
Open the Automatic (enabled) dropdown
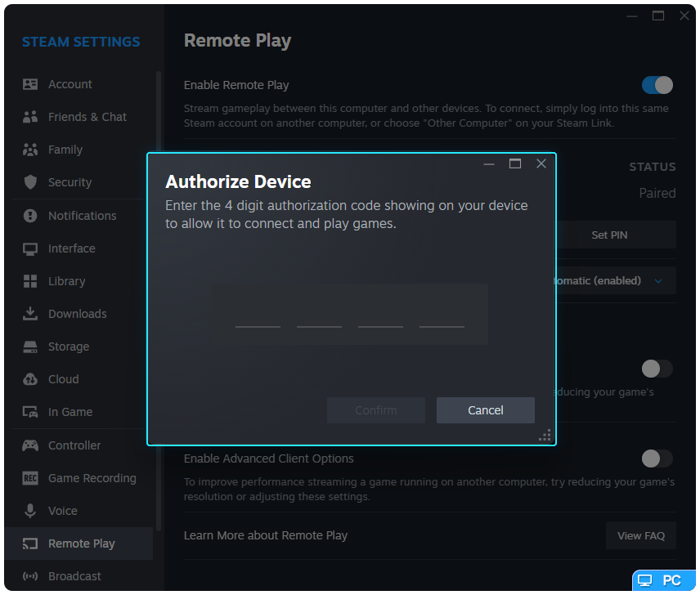[x=616, y=280]
